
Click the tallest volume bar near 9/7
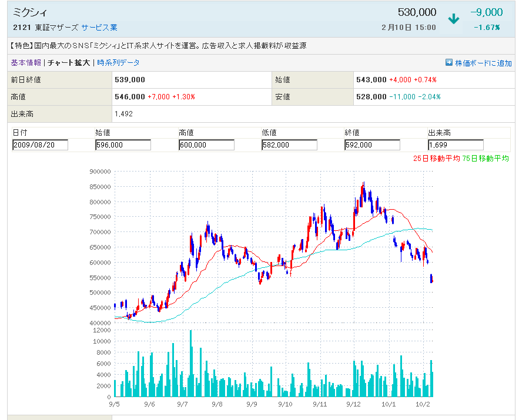[x=191, y=363]
